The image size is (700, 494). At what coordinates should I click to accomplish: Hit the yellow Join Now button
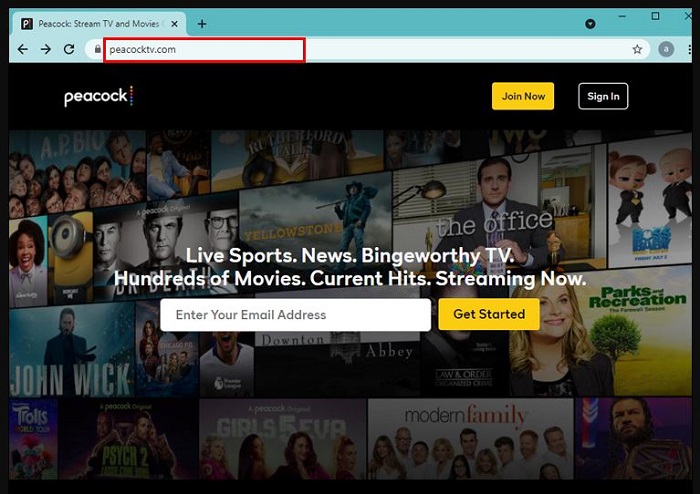(x=523, y=96)
